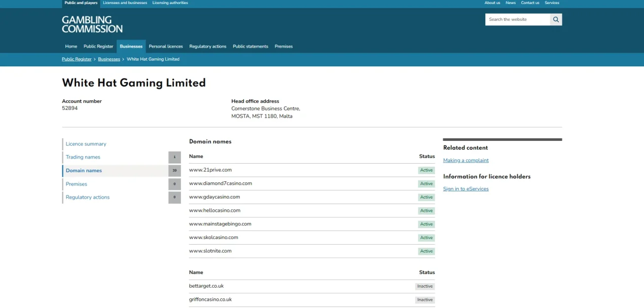Click the Trading names count badge 1

(x=174, y=157)
